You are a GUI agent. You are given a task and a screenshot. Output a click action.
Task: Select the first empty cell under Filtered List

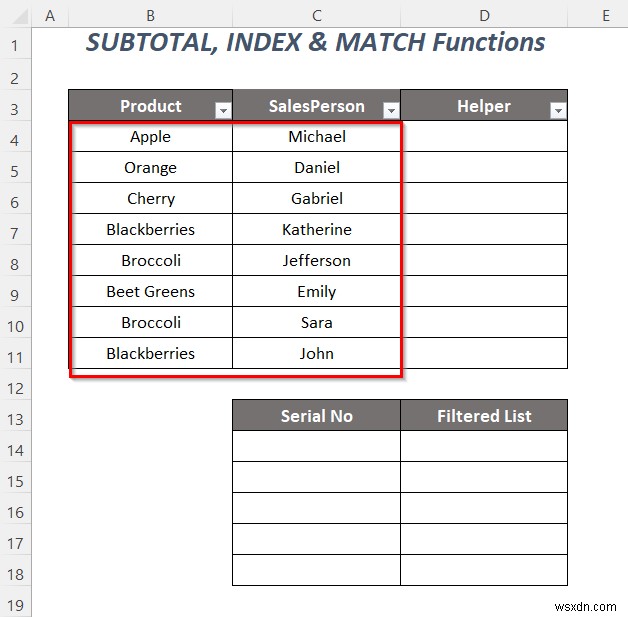(x=484, y=446)
